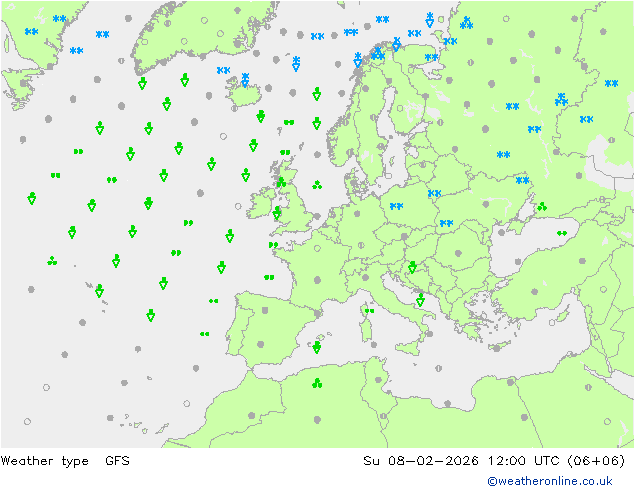The image size is (634, 490).
Task: Select the snow shower symbol on Iceland
Action: pos(245,80)
